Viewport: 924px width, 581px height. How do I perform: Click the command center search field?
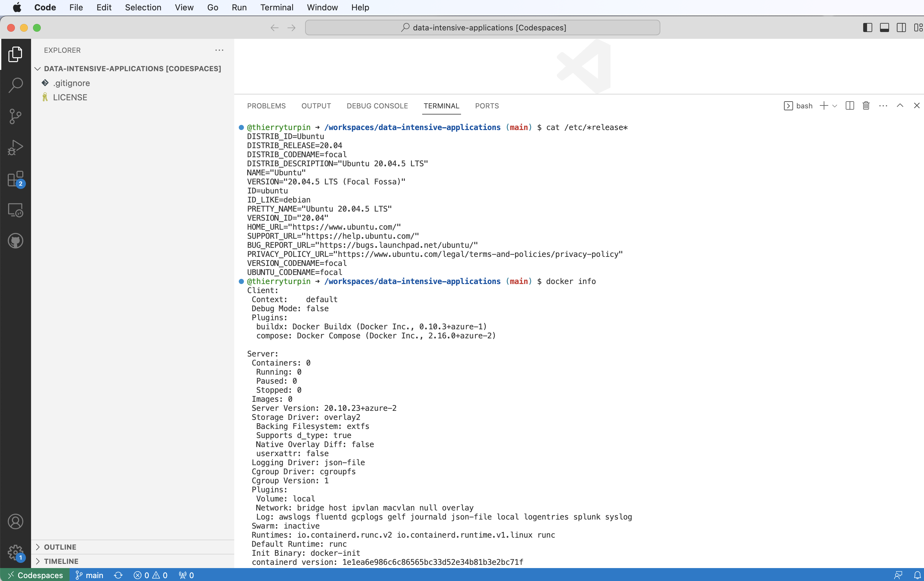tap(482, 27)
